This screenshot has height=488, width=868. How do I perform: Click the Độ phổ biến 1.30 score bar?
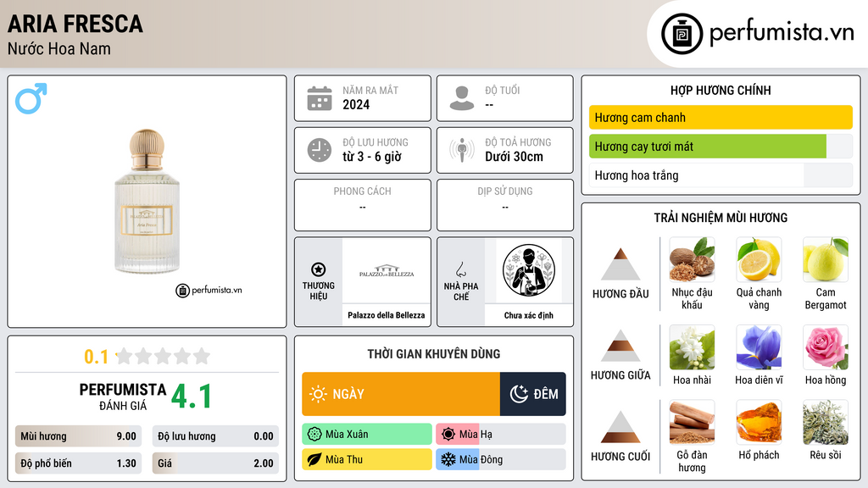[78, 463]
